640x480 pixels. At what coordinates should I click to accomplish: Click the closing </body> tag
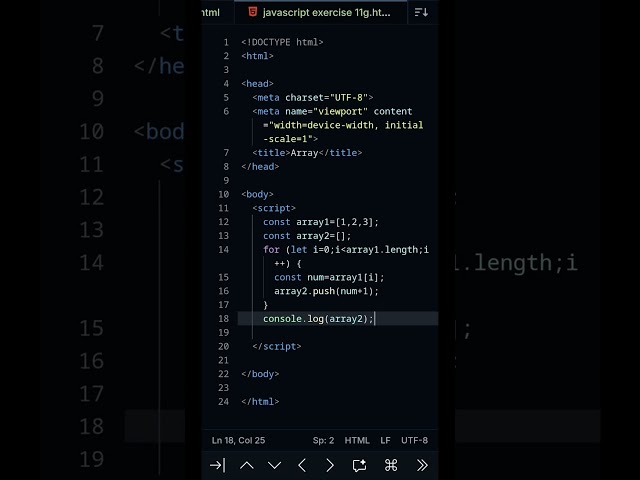260,374
